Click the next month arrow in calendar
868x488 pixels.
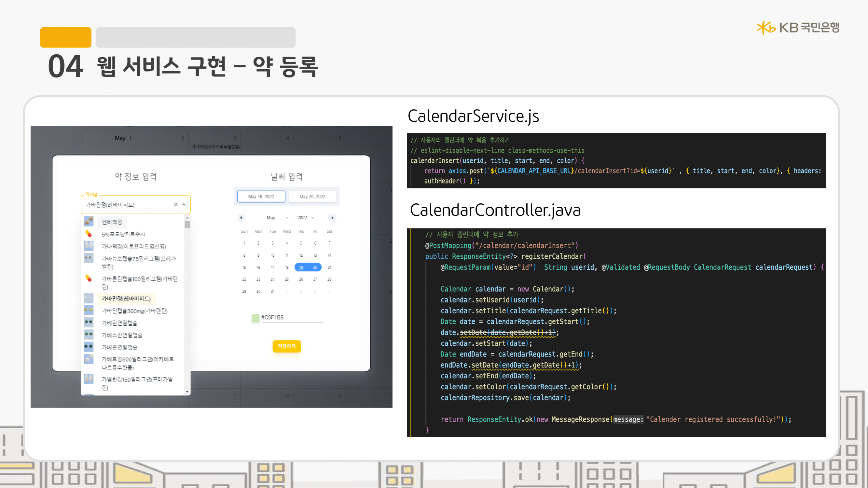click(x=332, y=218)
